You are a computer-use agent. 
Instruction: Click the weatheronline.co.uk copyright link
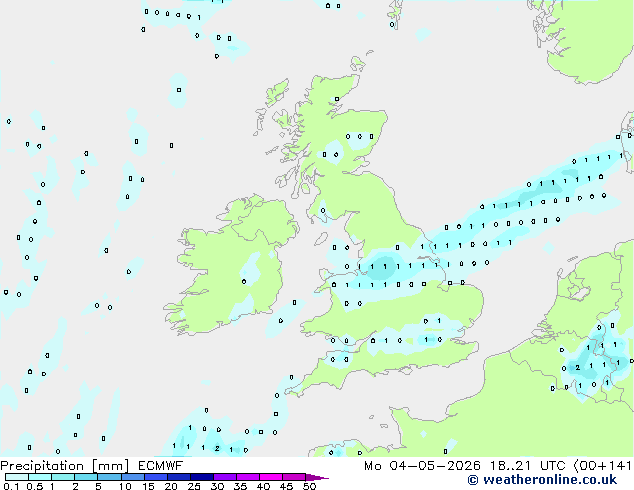click(x=542, y=480)
